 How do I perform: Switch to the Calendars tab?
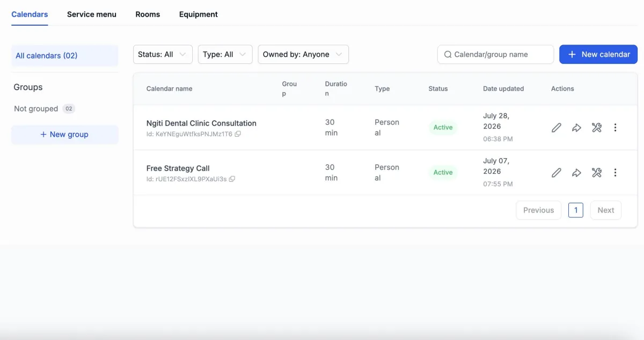click(30, 14)
